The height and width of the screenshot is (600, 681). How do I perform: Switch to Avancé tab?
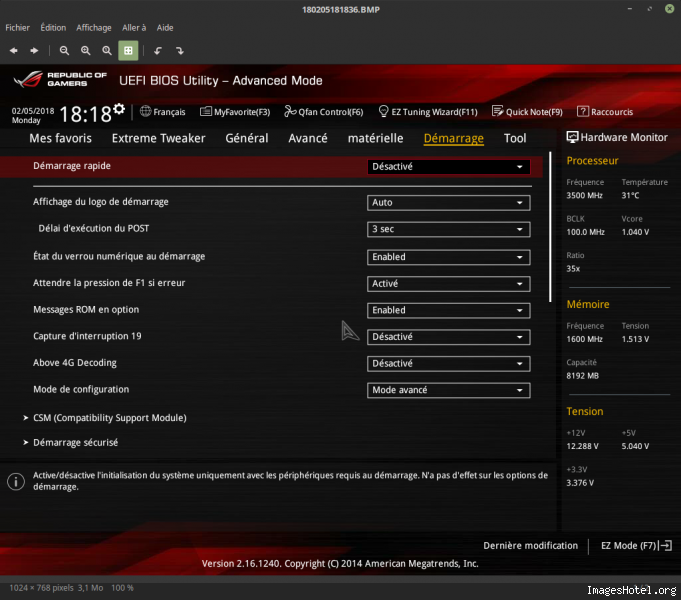[x=308, y=138]
